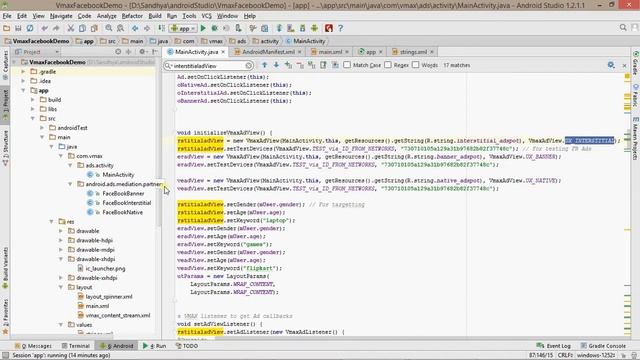640x360 pixels.
Task: Run the app with green play icon
Action: (203, 28)
